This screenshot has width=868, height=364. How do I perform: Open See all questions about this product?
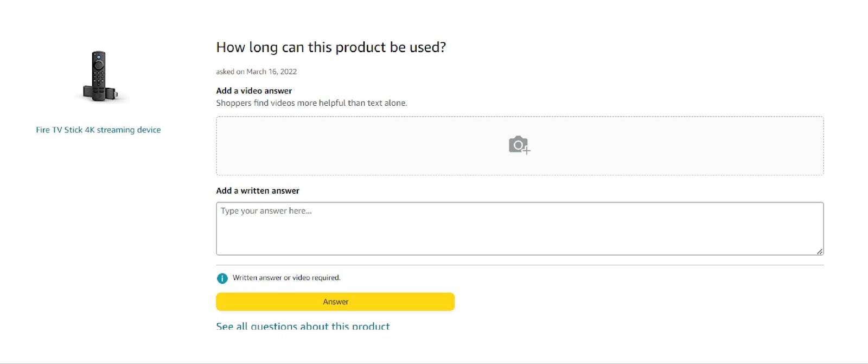303,326
